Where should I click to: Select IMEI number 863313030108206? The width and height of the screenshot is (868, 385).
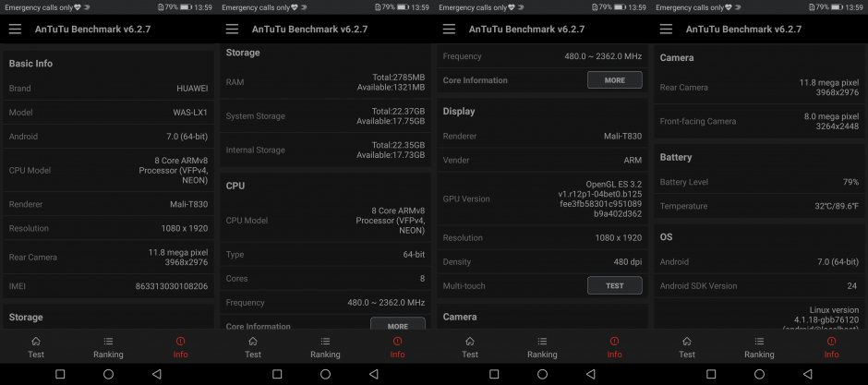(172, 286)
